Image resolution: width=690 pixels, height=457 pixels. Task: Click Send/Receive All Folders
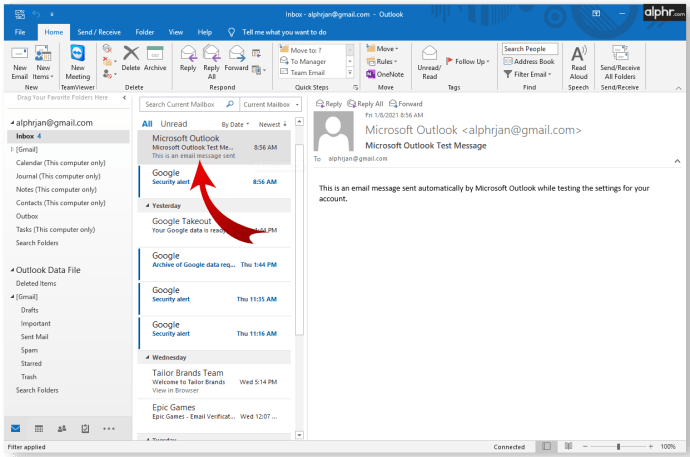click(620, 62)
